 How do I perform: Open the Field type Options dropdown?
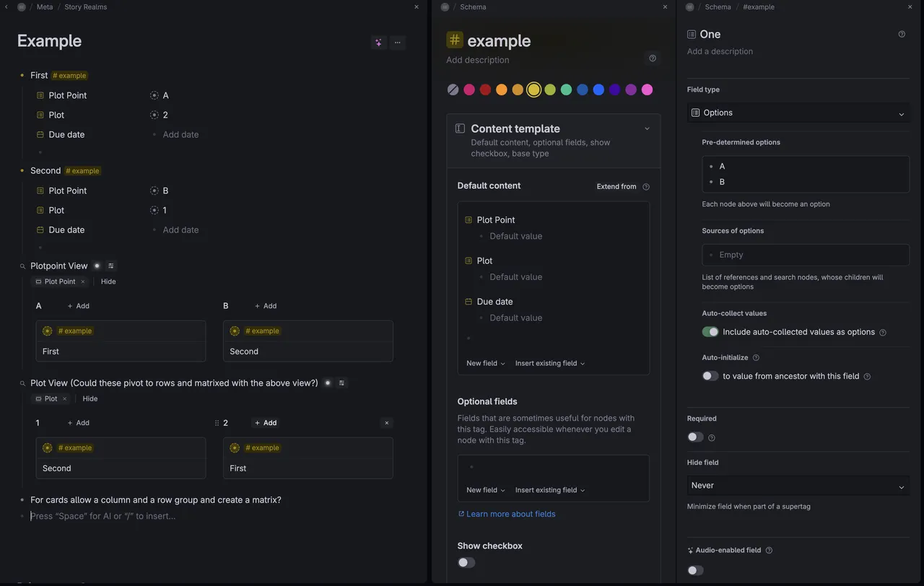[x=798, y=113]
